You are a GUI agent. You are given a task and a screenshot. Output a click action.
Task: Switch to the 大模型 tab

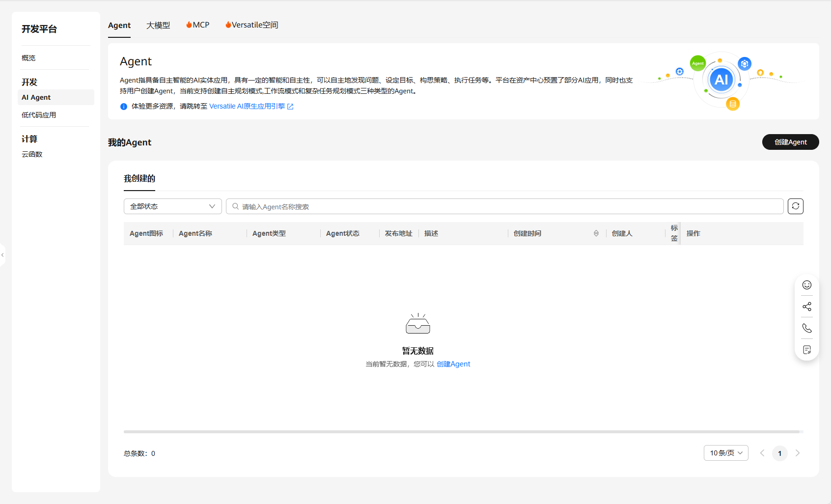click(x=158, y=25)
